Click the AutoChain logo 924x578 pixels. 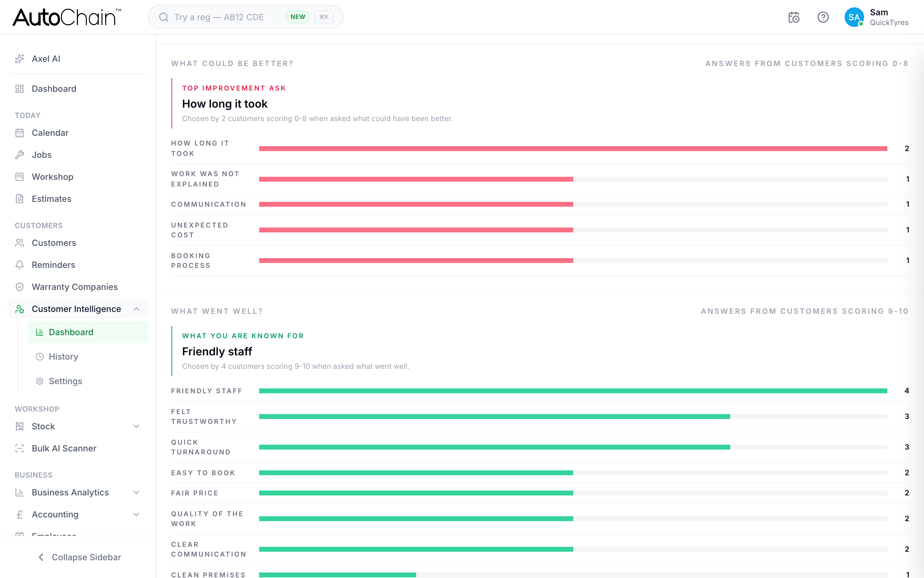click(67, 17)
